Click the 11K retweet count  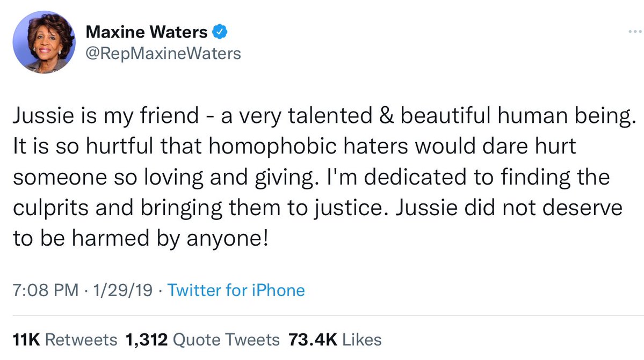tap(26, 340)
